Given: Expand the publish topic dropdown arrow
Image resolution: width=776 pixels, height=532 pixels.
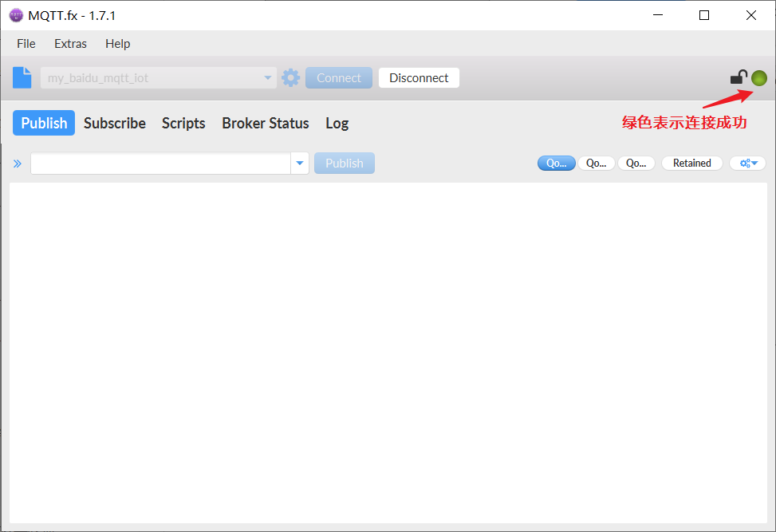Looking at the screenshot, I should tap(299, 163).
